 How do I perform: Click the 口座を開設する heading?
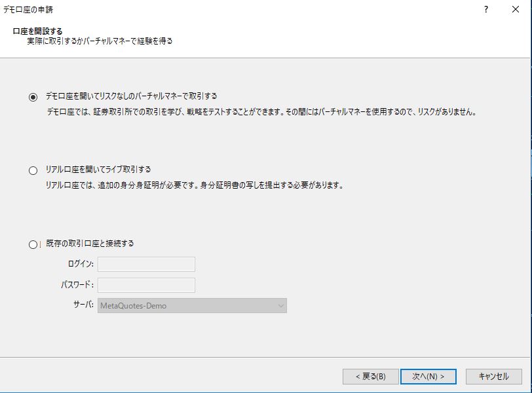point(37,31)
